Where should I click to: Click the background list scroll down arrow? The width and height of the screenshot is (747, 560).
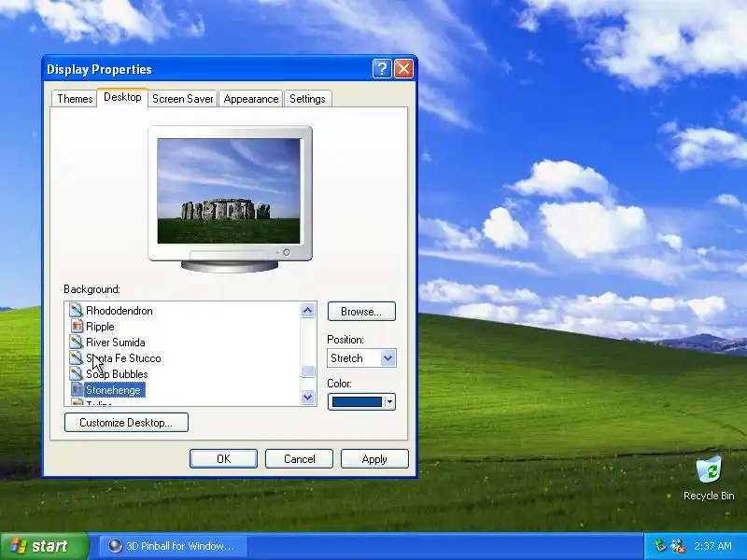(x=308, y=397)
